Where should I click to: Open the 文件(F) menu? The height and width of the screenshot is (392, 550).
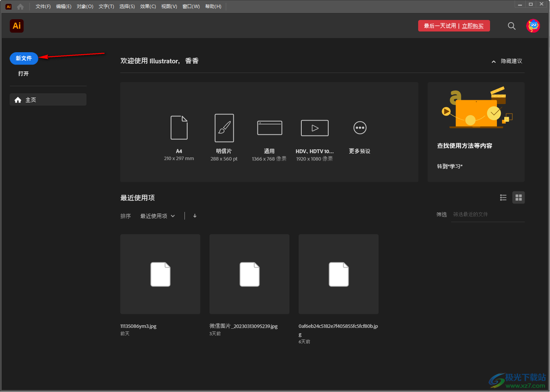coord(43,7)
